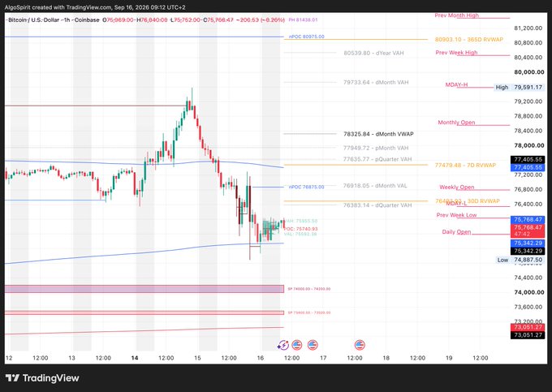Image resolution: width=552 pixels, height=392 pixels.
Task: Click the TradingView logo in the footer
Action: [42, 378]
